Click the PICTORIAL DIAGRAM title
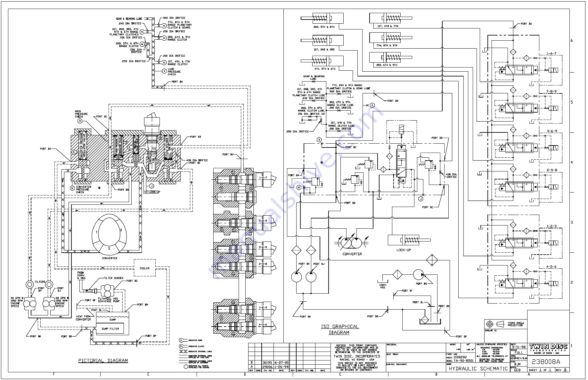Screen dimensions: 588x380 click(103, 360)
